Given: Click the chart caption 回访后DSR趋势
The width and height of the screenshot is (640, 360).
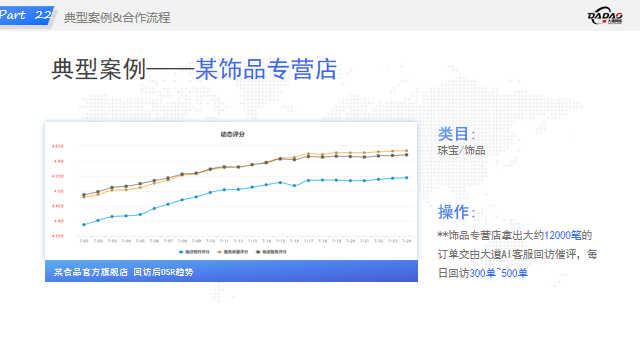Looking at the screenshot, I should [163, 272].
